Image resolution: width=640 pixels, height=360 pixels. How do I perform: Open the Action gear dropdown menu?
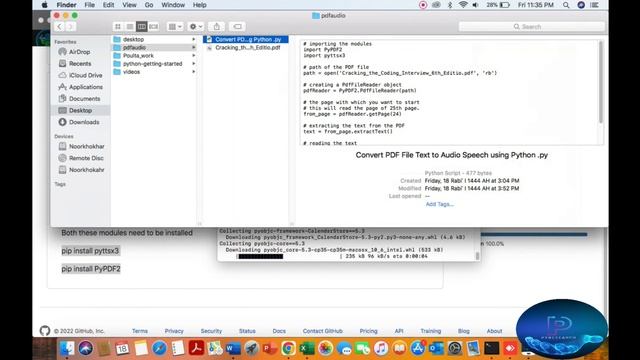pyautogui.click(x=196, y=27)
